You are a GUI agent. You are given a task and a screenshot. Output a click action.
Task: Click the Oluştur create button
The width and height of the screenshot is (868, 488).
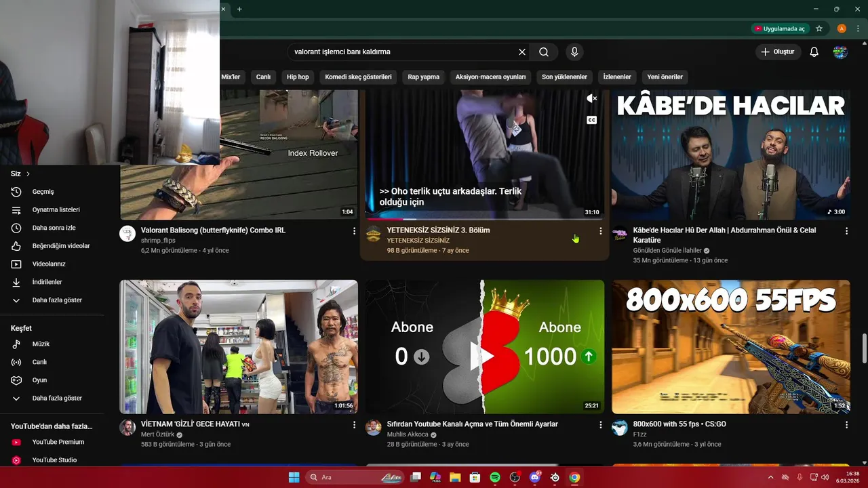tap(778, 52)
